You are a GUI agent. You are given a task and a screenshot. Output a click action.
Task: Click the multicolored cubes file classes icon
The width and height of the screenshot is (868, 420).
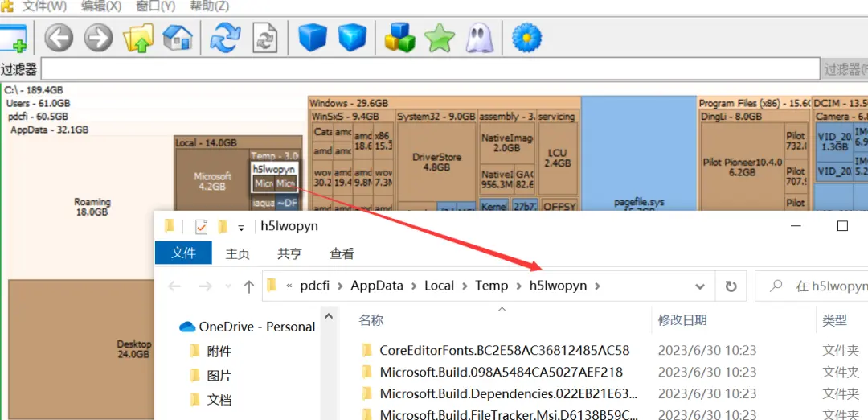399,38
